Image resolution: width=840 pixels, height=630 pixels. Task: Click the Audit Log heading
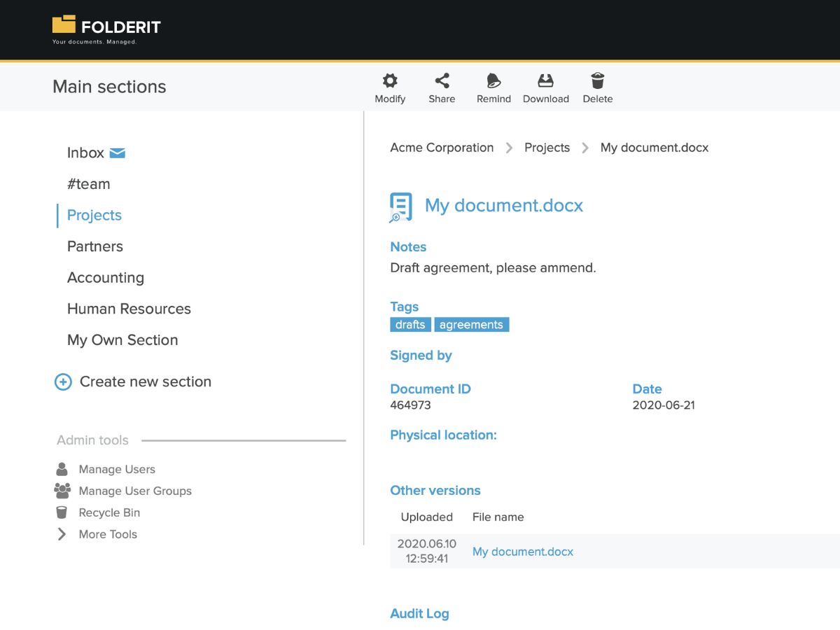click(419, 614)
